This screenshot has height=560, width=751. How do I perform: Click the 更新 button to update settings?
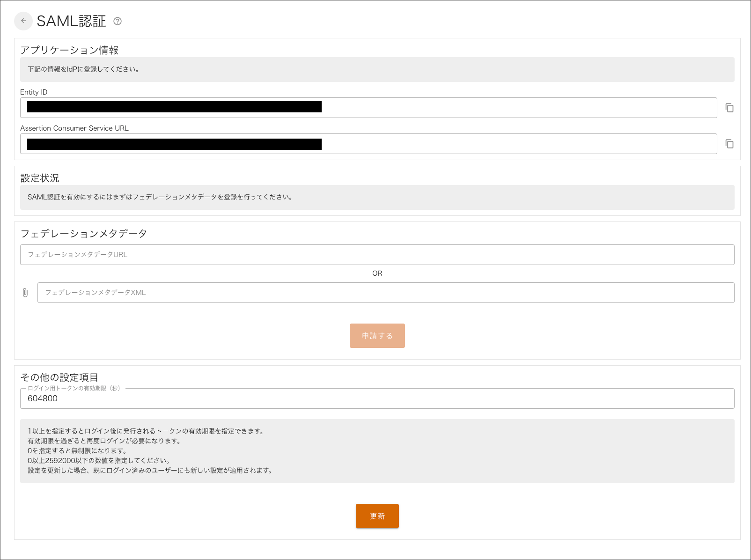(377, 516)
